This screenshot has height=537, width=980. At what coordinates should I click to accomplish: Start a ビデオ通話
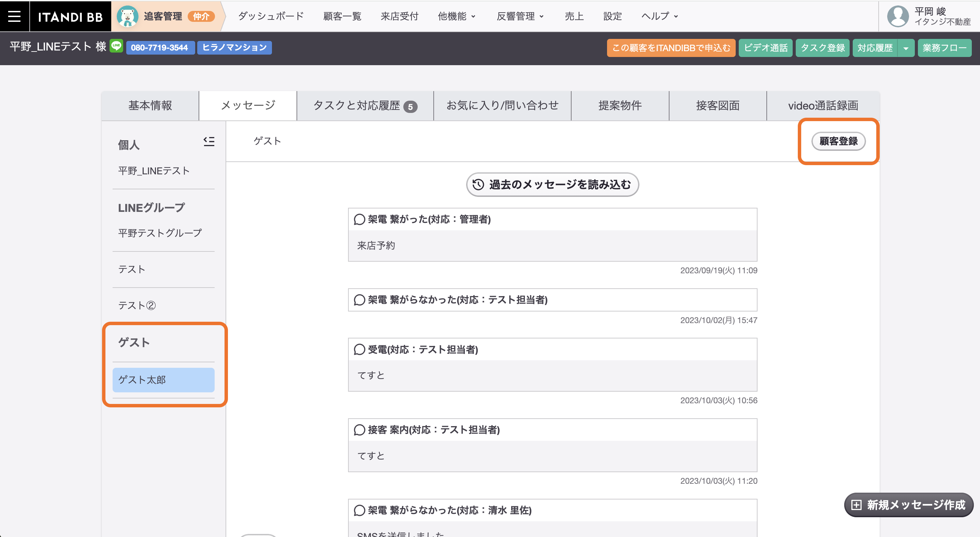click(765, 48)
